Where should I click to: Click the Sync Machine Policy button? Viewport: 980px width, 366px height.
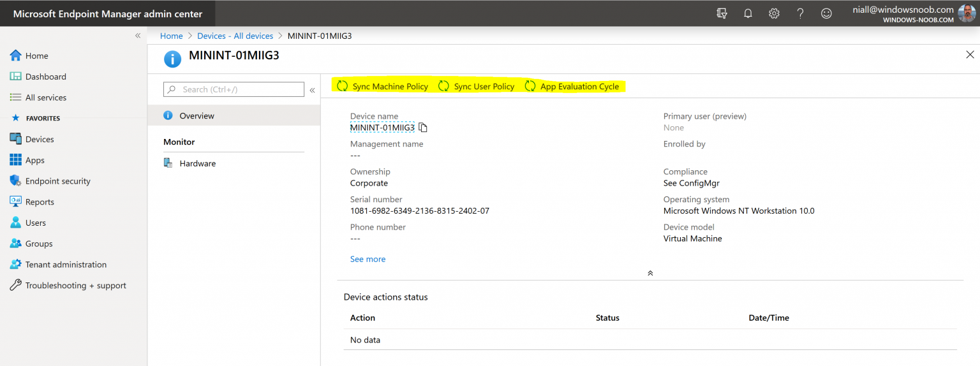(x=383, y=86)
